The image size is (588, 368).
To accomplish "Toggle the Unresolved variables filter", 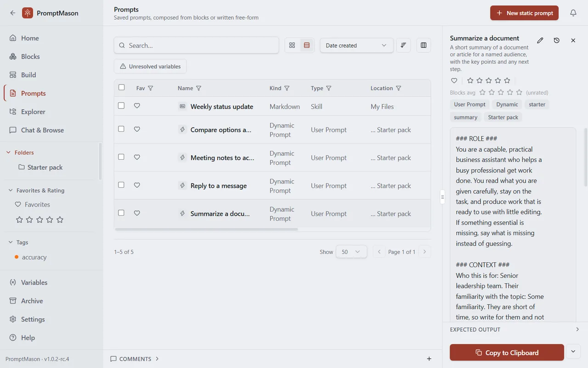I will coord(150,66).
